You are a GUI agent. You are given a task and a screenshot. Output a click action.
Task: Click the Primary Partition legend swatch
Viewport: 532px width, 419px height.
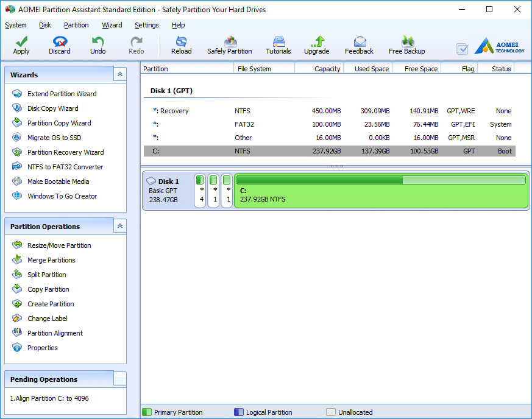[x=147, y=412]
